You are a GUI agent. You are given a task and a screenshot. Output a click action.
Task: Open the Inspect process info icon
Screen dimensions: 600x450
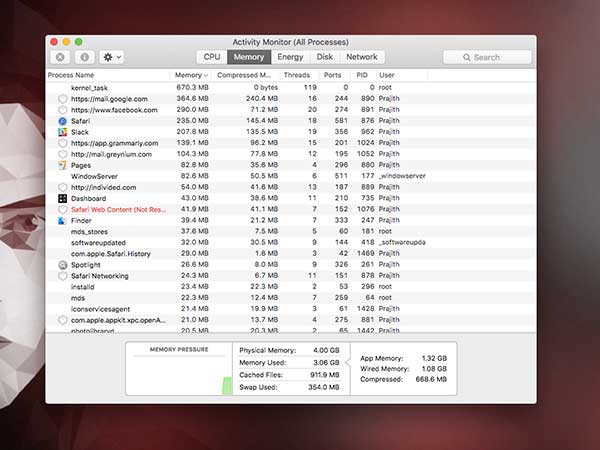pos(85,57)
